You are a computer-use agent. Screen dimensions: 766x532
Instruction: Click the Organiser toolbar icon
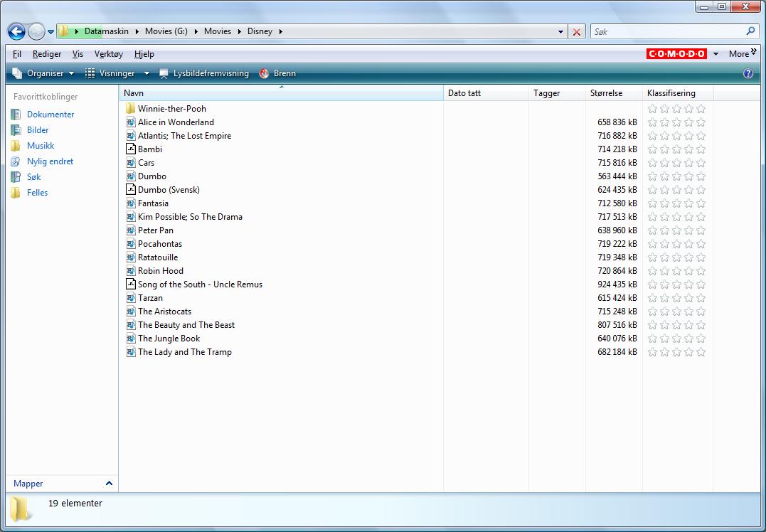coord(17,73)
